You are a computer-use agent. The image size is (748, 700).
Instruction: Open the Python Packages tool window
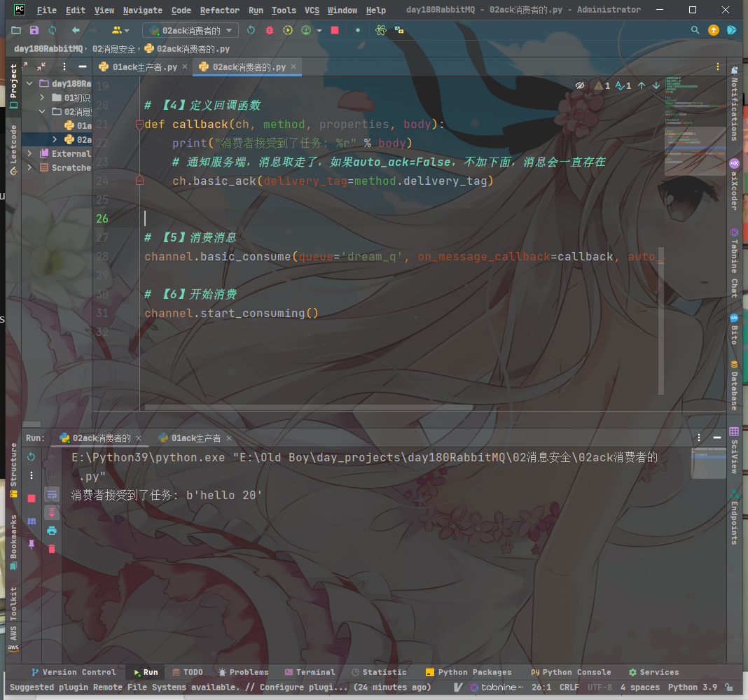point(469,672)
